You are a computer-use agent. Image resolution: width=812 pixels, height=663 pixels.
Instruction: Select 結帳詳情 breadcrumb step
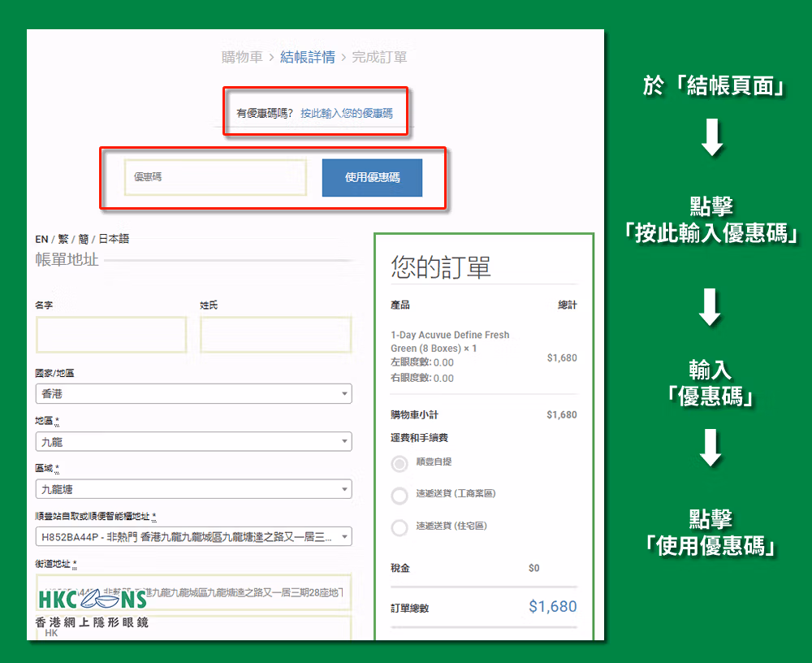308,57
